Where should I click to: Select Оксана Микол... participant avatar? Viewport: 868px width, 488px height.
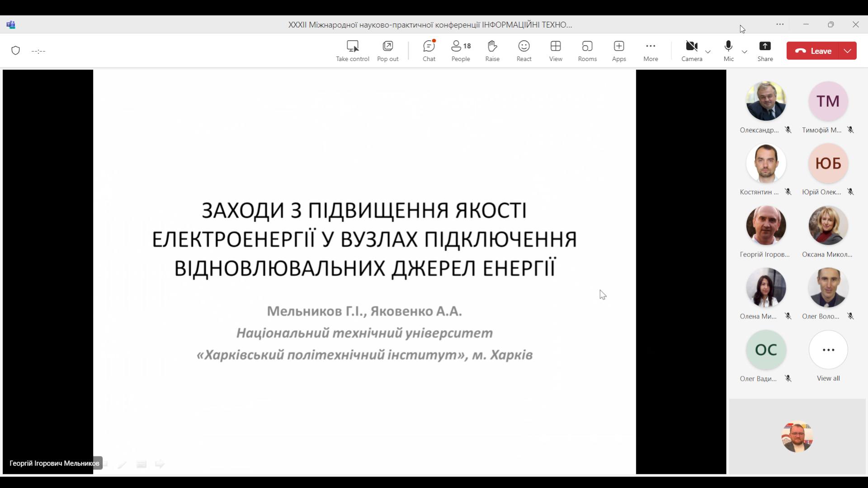pos(828,225)
